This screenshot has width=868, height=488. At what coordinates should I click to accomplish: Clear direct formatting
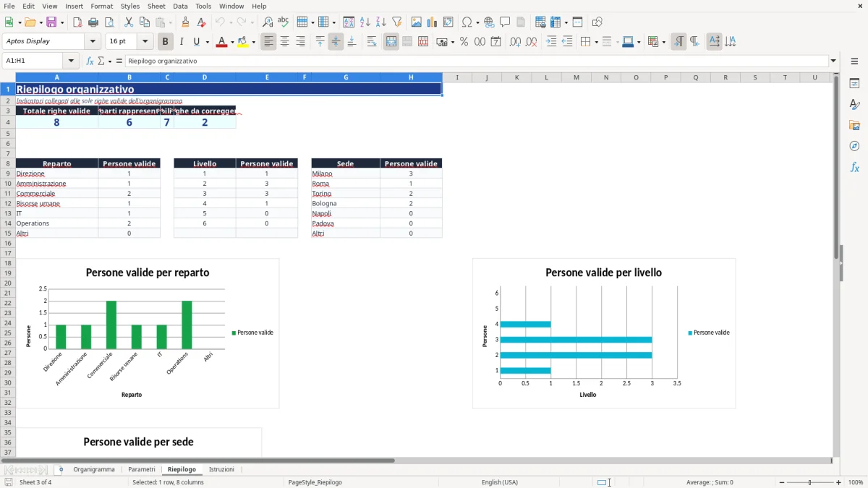tap(202, 22)
